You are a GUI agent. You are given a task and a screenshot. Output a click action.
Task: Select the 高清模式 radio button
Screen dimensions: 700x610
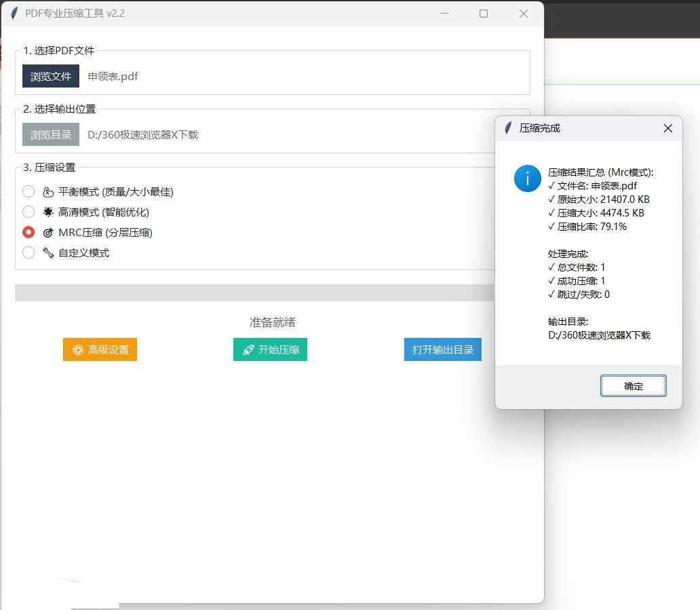tap(28, 212)
